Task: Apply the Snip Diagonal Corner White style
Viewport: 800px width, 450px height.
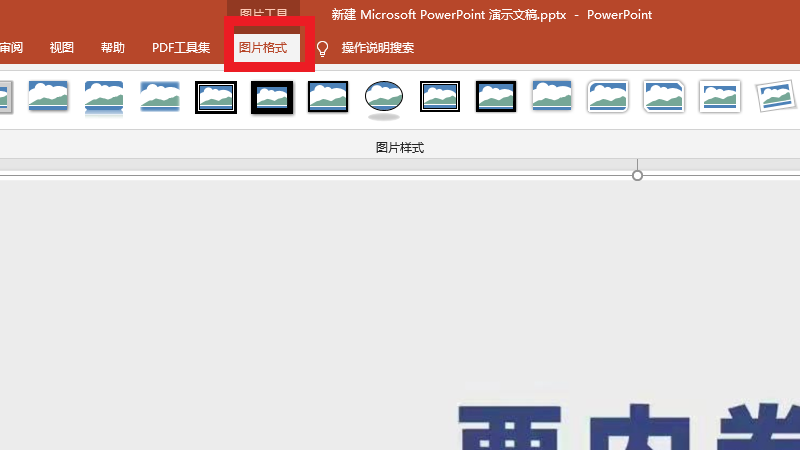Action: coord(663,97)
